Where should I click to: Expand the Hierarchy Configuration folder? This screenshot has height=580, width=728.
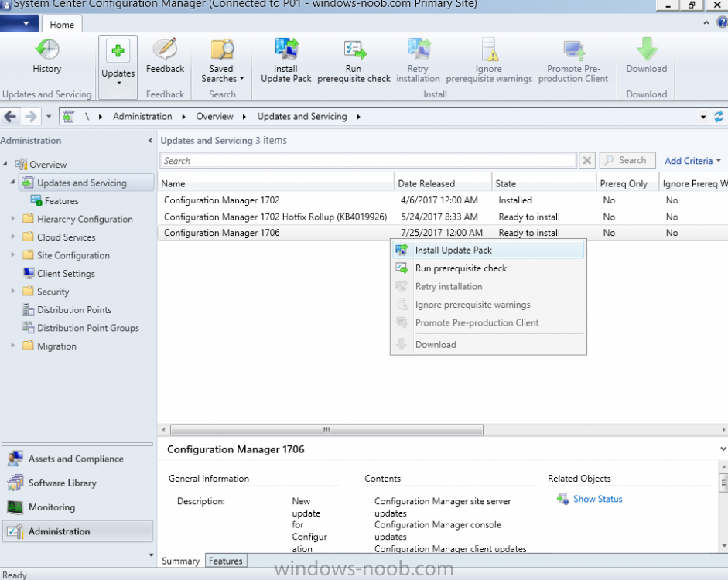point(13,218)
